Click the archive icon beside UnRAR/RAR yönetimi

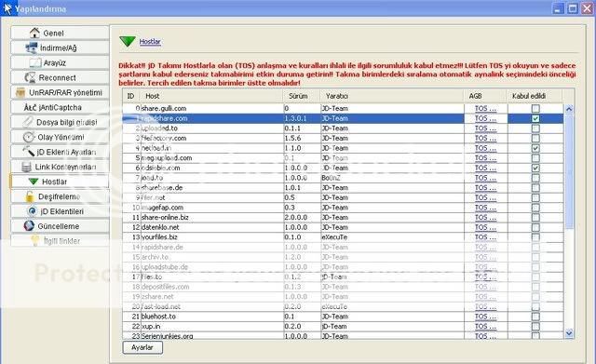[x=20, y=92]
